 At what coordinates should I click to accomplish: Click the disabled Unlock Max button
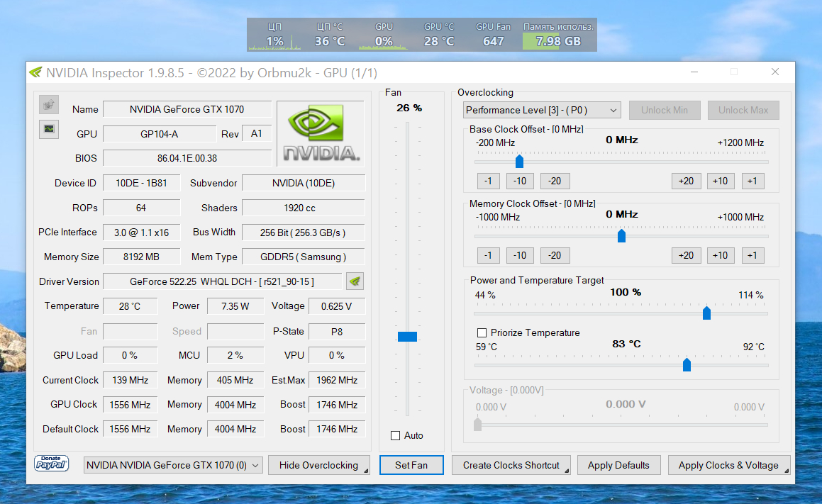click(743, 110)
